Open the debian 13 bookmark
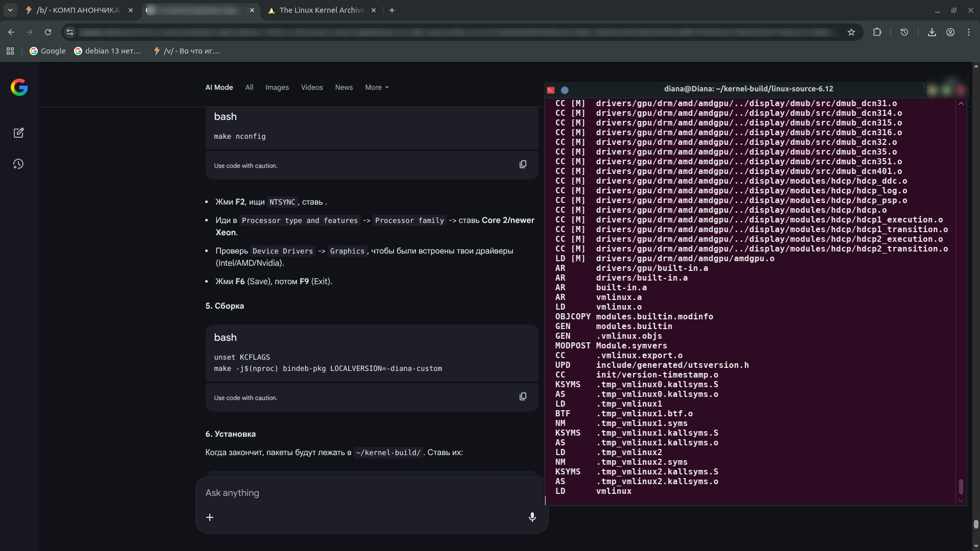Image resolution: width=980 pixels, height=551 pixels. (108, 51)
